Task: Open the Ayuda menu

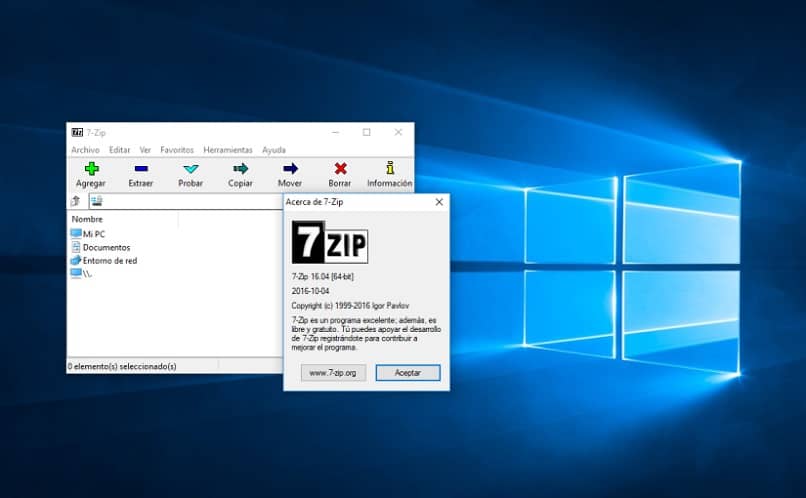Action: coord(273,150)
